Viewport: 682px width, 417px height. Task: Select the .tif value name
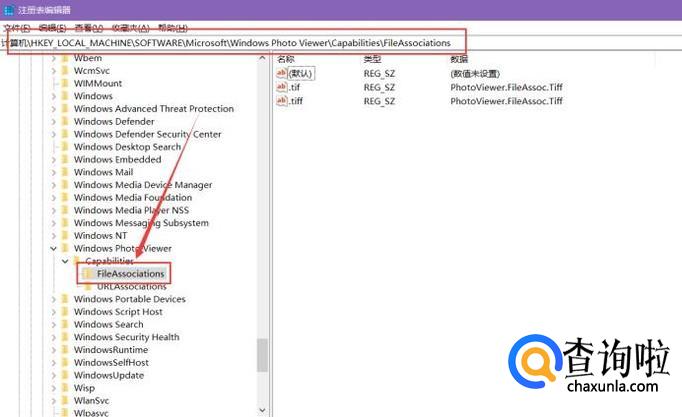tap(295, 87)
